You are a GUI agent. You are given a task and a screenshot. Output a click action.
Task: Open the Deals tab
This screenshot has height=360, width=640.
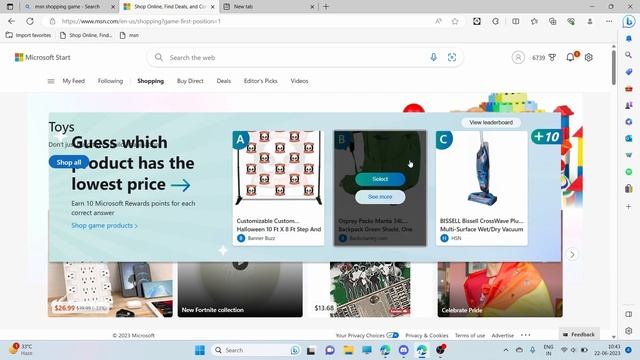tap(224, 81)
